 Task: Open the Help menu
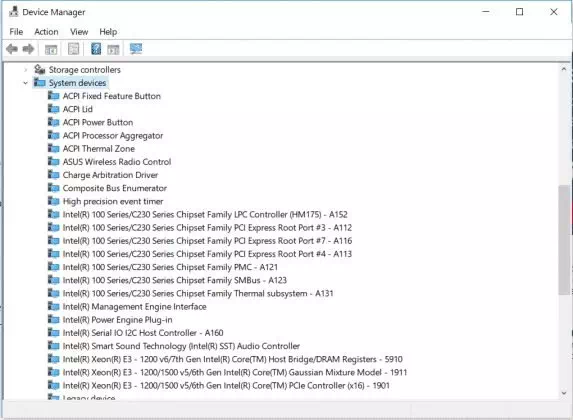pyautogui.click(x=108, y=32)
